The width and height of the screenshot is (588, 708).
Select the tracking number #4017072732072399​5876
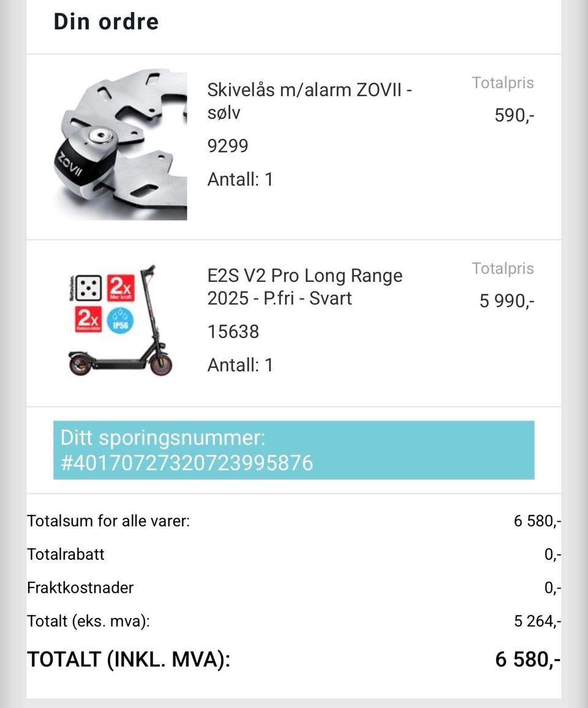[187, 463]
